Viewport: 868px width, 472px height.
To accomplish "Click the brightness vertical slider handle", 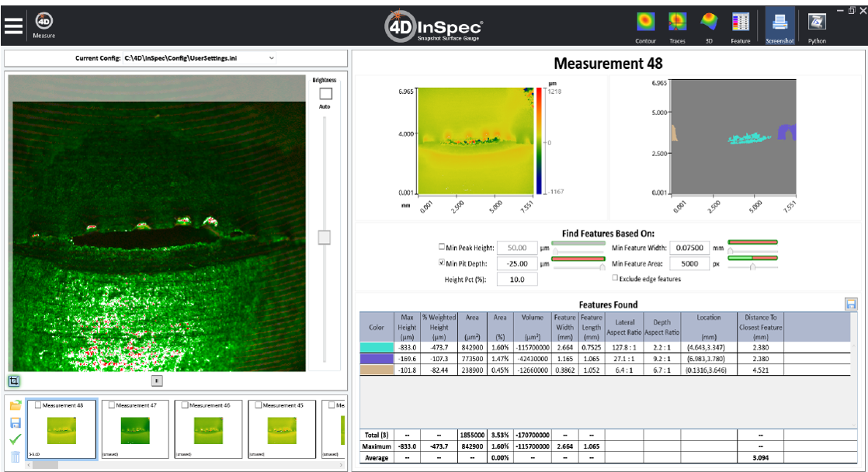I will pos(325,238).
